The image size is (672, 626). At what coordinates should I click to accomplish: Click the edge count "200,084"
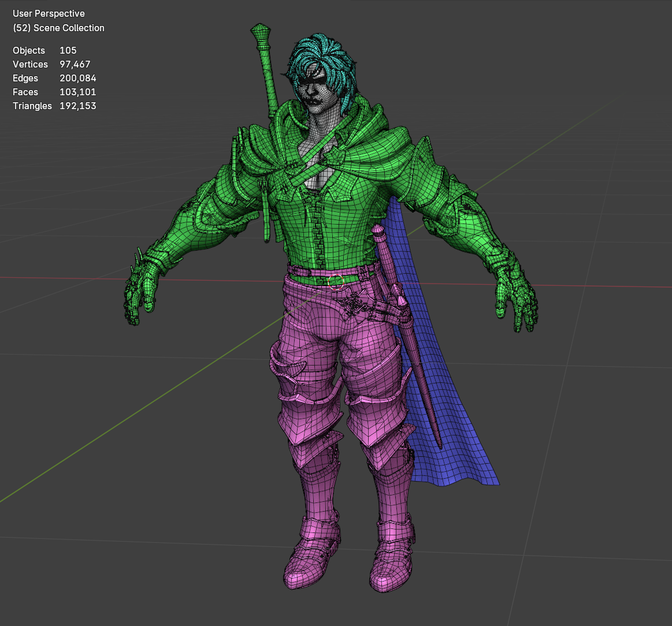coord(78,78)
